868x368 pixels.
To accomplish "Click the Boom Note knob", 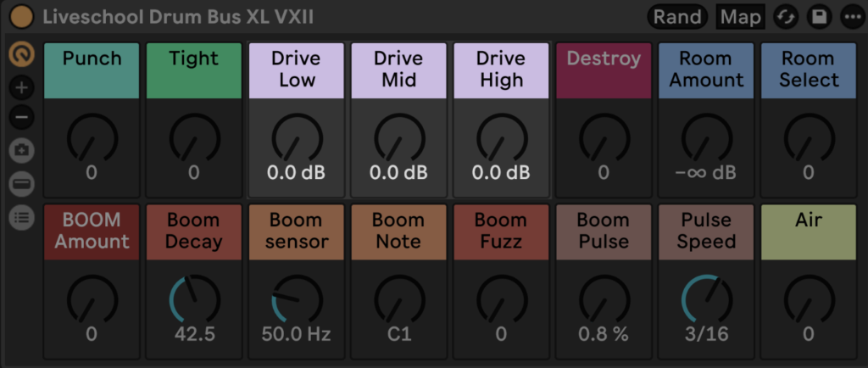I will [x=399, y=299].
